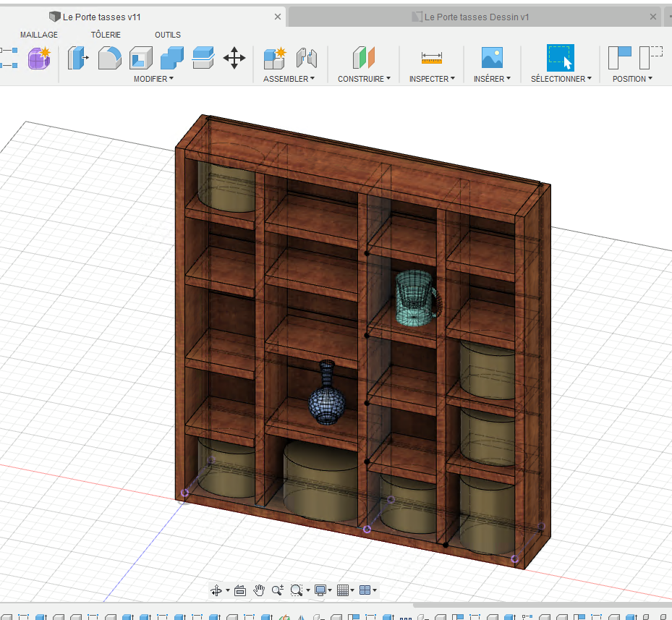Click the Insert image icon
Viewport: 672px width, 620px height.
coord(492,58)
